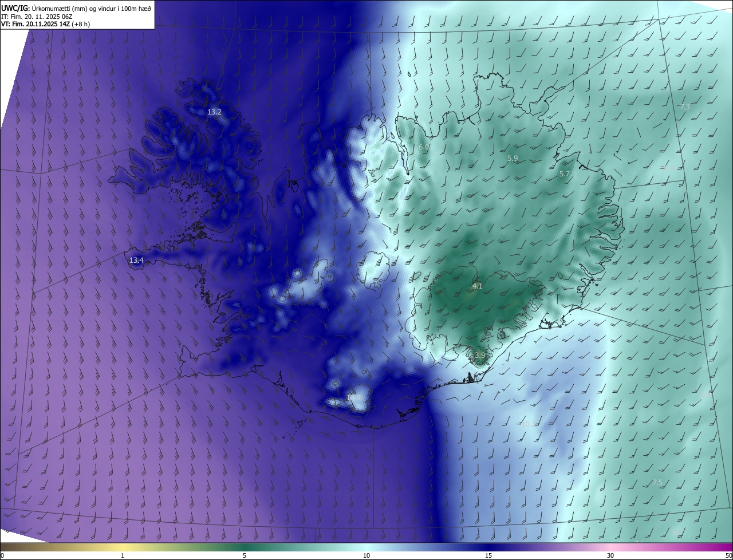Click the 13.2 value label on the map
The image size is (733, 560).
214,112
